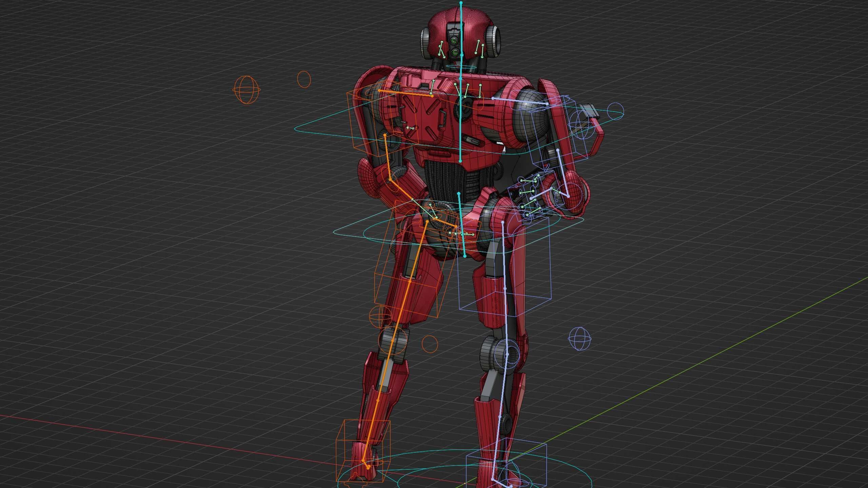Select the large orange wireframe sphere control beside the shoulder
Screen dimensions: 868x488
(x=247, y=89)
